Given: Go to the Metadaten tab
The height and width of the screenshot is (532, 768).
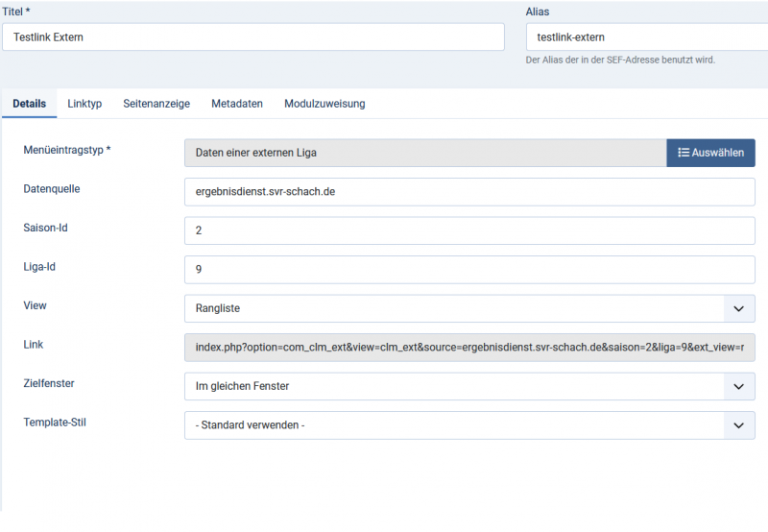Looking at the screenshot, I should tap(237, 104).
